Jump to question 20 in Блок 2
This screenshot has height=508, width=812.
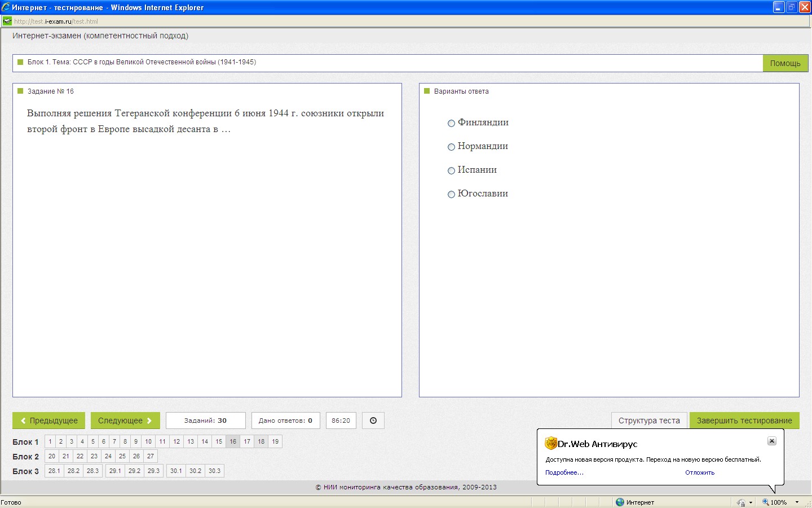pyautogui.click(x=52, y=456)
